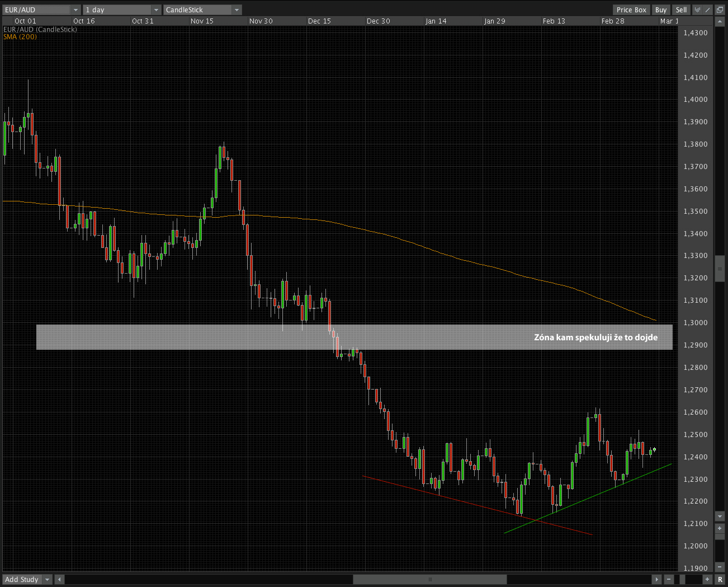
Task: Click the horizontal zoom slider handle
Action: (682, 580)
